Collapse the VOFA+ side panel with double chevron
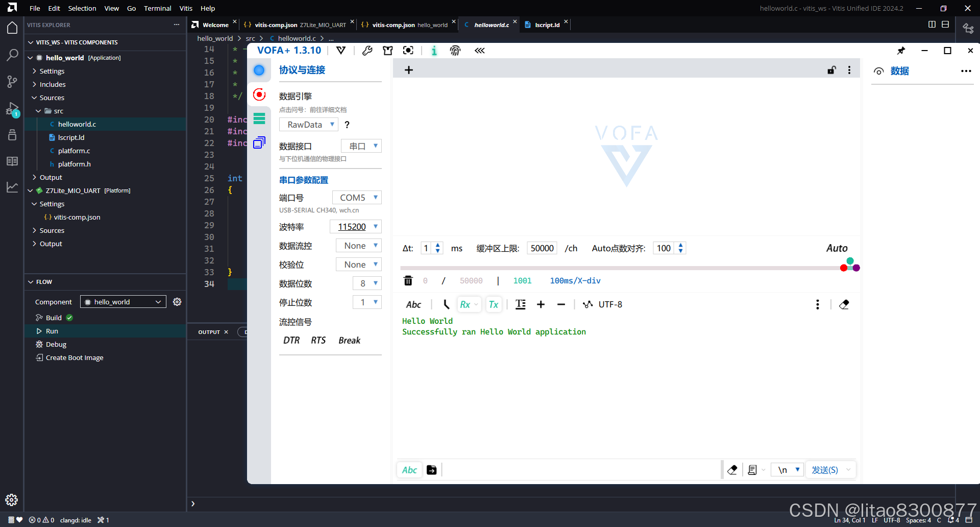This screenshot has height=527, width=980. click(480, 50)
